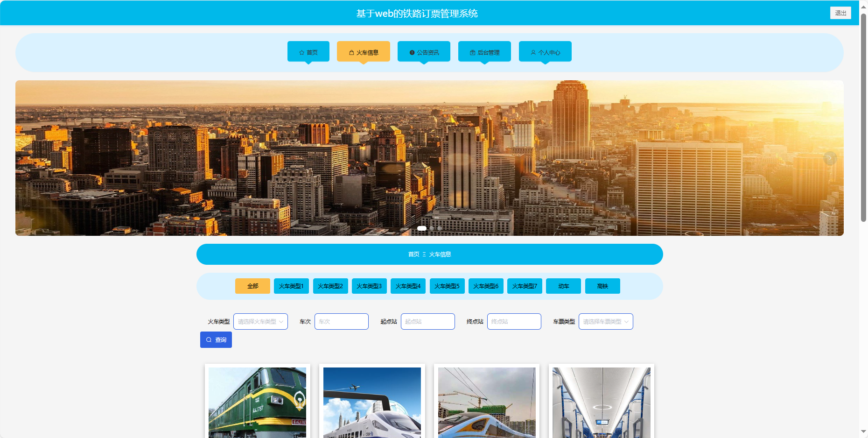The image size is (868, 438).
Task: Select the active first carousel indicator
Action: tap(422, 228)
